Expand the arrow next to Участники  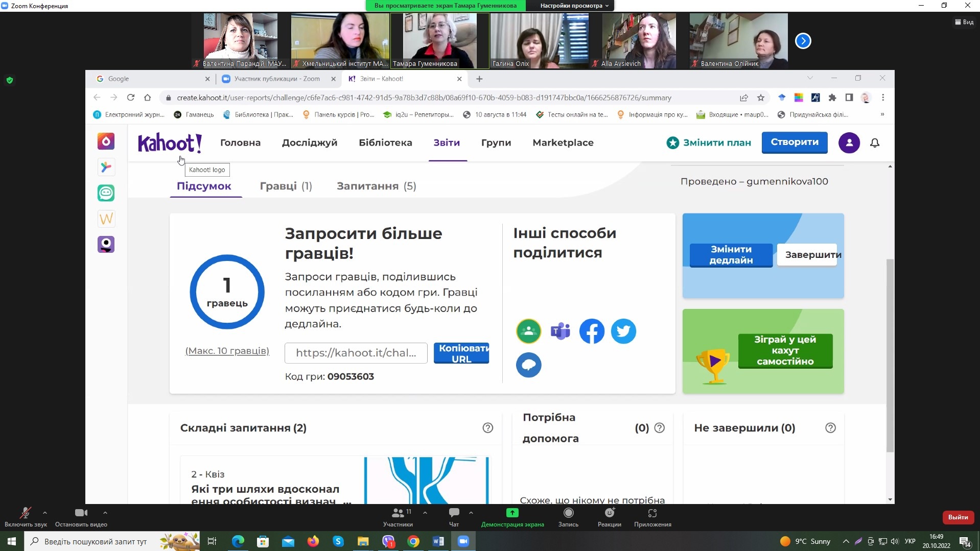point(425,512)
